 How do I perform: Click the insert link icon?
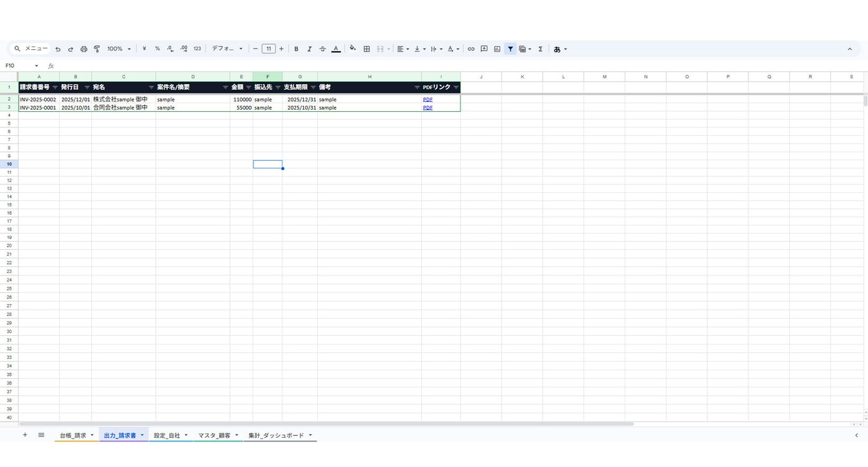tap(471, 49)
